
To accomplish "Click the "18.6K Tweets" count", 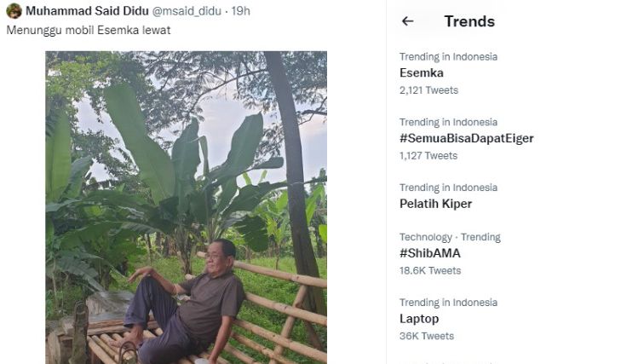I will (x=430, y=270).
